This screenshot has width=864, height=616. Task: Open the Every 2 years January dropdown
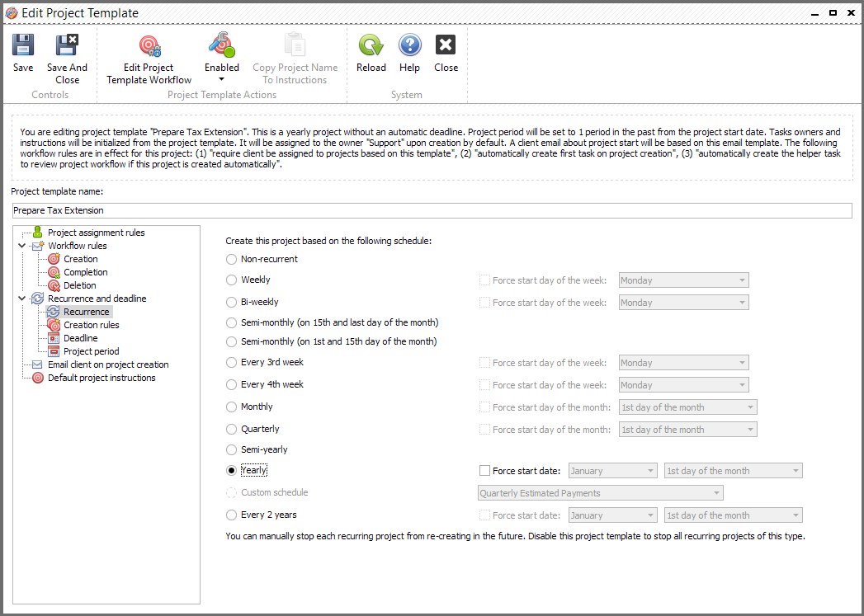(613, 515)
